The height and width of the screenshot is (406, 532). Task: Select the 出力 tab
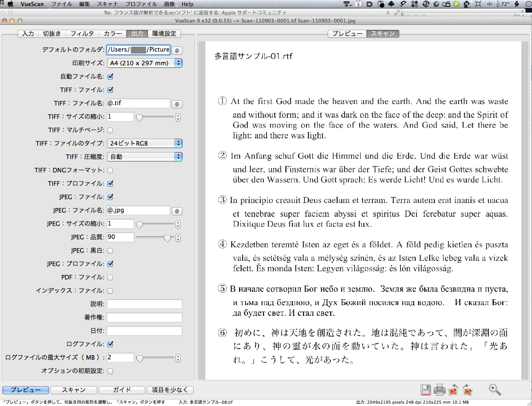click(x=137, y=34)
